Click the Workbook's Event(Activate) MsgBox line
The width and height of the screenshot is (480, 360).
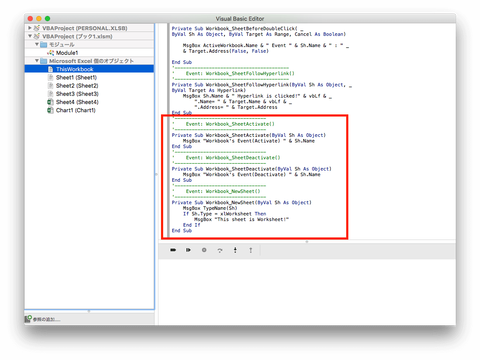[x=249, y=141]
